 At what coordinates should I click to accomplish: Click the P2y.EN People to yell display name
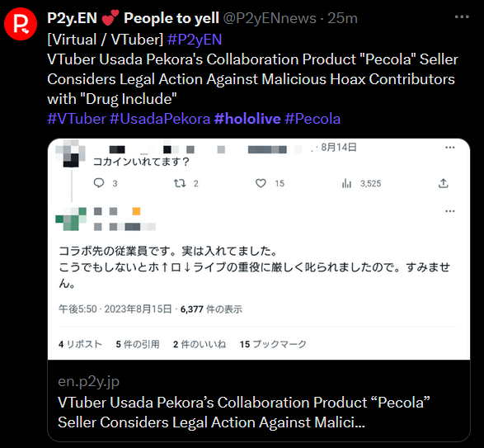click(x=133, y=18)
